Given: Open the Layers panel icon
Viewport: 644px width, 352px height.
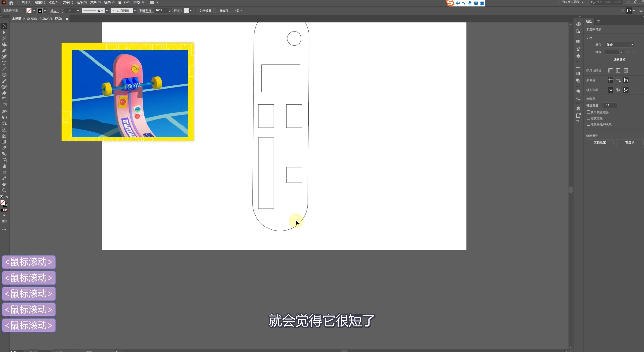Looking at the screenshot, I should (578, 109).
